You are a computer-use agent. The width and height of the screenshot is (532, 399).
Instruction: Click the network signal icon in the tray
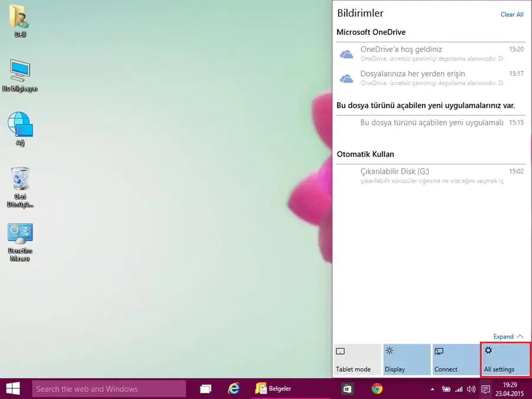coord(458,390)
